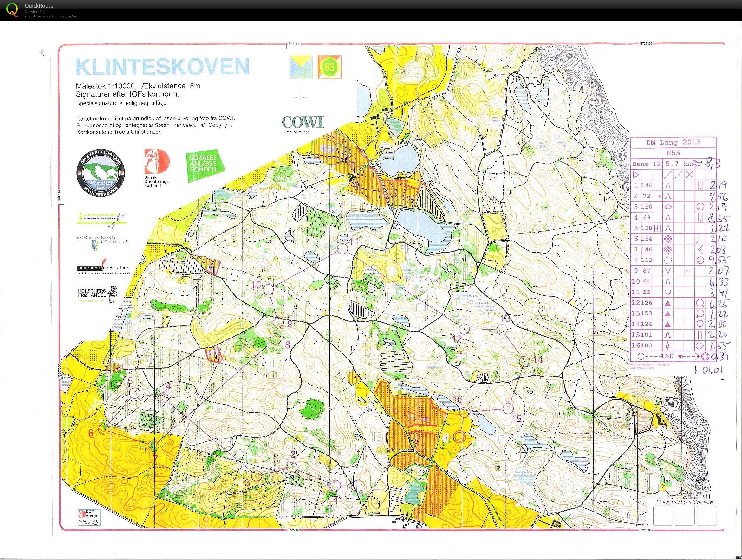The width and height of the screenshot is (742, 560).
Task: Click the handwritten total time 1.01.01
Action: click(709, 370)
